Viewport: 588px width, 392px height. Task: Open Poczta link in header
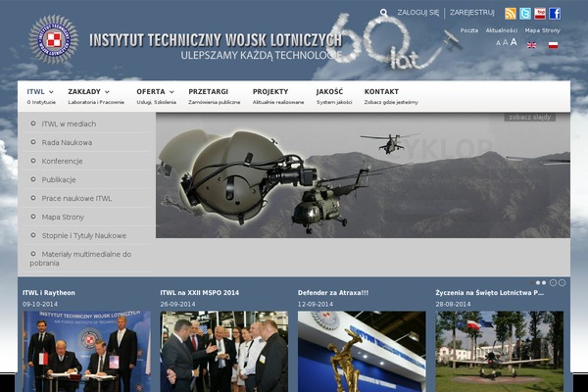469,30
